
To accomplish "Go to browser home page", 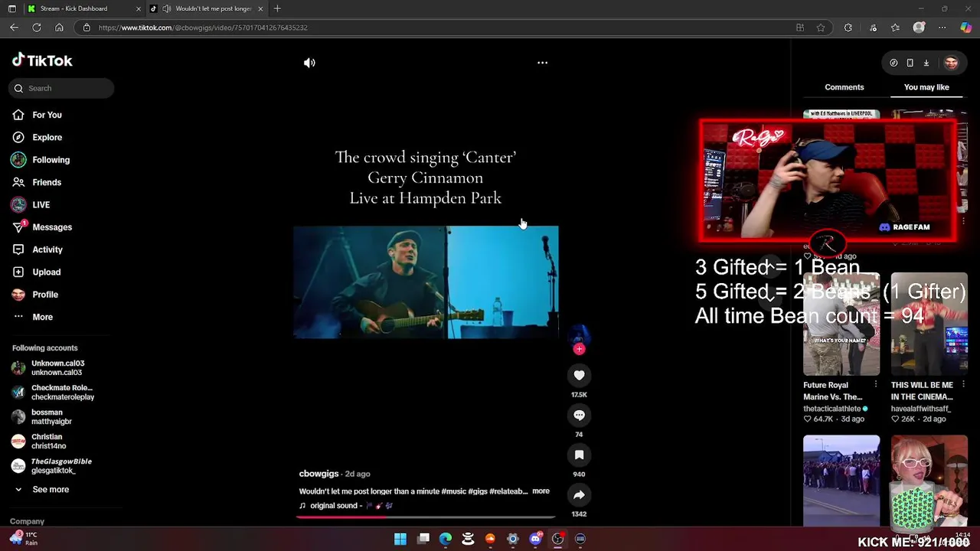I will click(x=59, y=28).
